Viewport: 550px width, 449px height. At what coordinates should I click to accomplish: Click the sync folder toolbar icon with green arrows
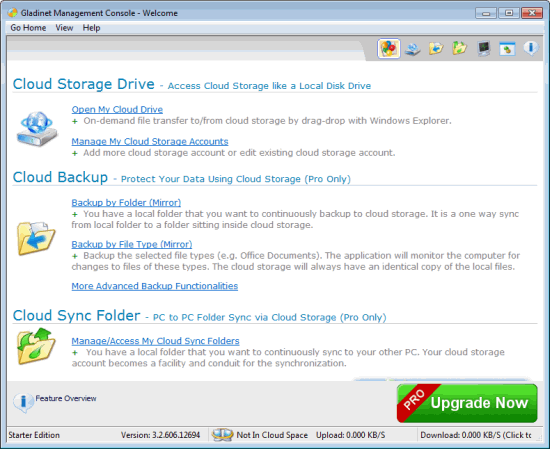(x=460, y=48)
